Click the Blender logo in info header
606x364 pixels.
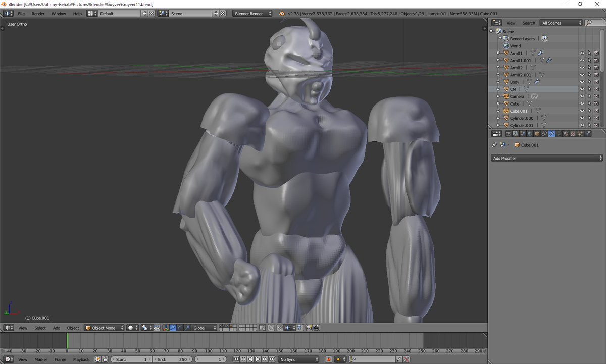point(281,13)
